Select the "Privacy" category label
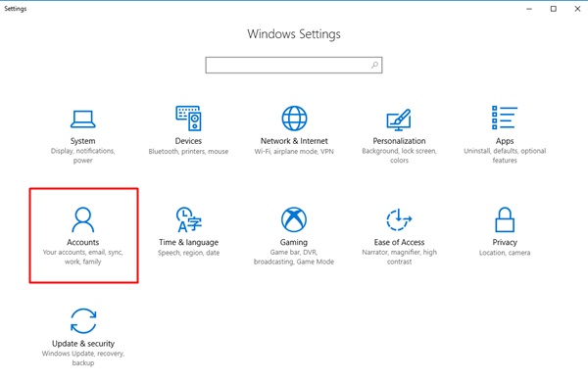 [x=505, y=243]
